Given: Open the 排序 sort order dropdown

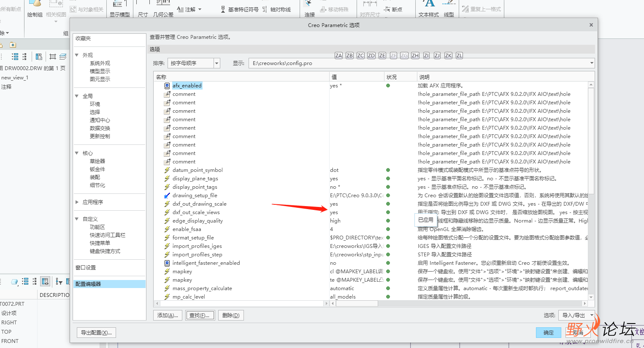Looking at the screenshot, I should [217, 63].
